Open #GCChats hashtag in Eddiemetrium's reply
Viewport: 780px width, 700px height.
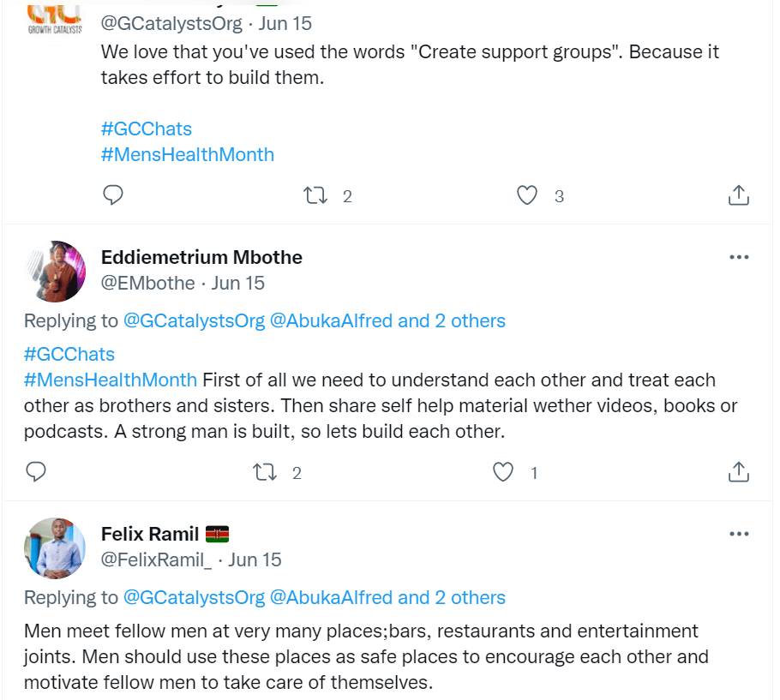69,354
